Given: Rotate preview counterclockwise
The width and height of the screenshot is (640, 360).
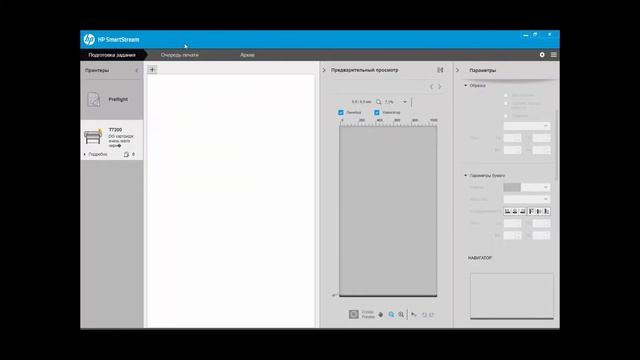Looking at the screenshot, I should 424,315.
